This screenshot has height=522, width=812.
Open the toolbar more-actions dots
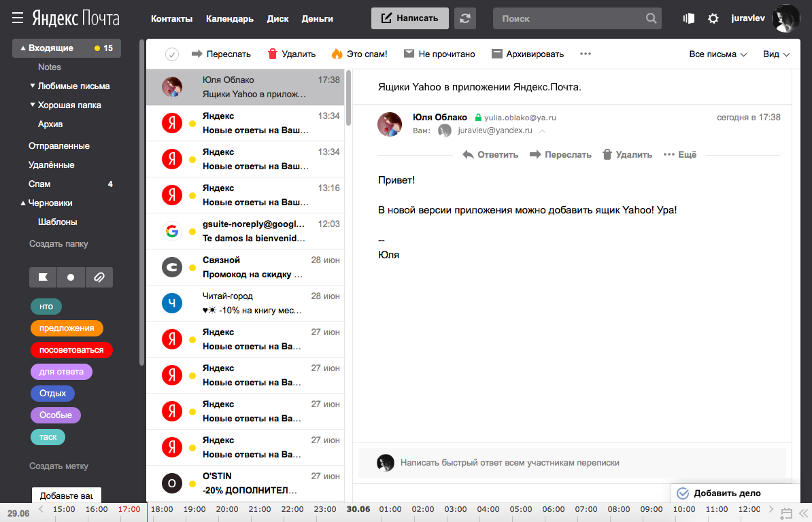point(585,54)
